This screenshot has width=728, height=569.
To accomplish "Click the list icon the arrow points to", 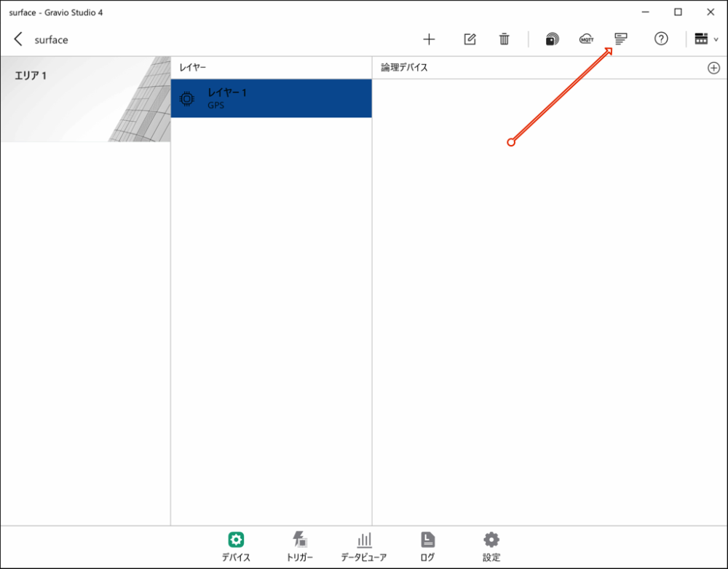I will tap(620, 39).
